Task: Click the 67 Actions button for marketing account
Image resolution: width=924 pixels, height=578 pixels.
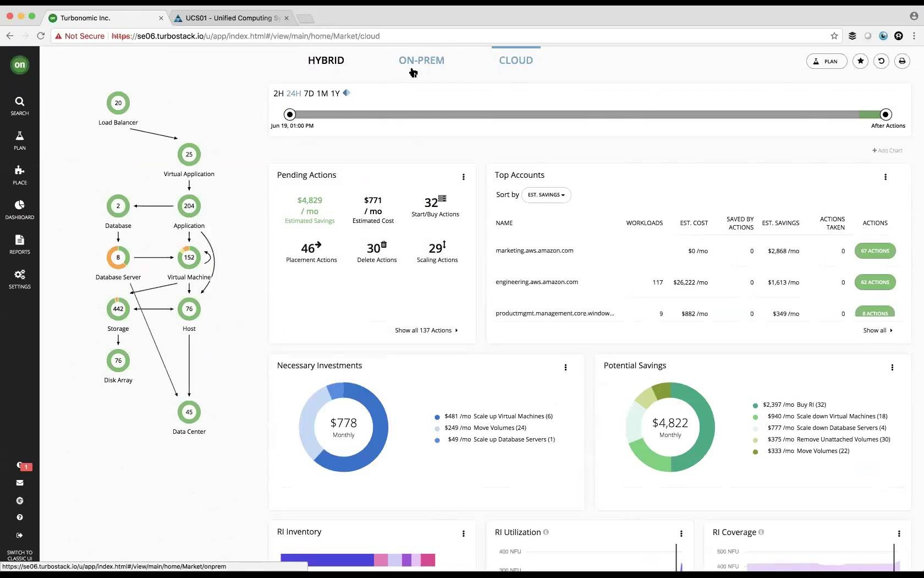Action: coord(875,250)
